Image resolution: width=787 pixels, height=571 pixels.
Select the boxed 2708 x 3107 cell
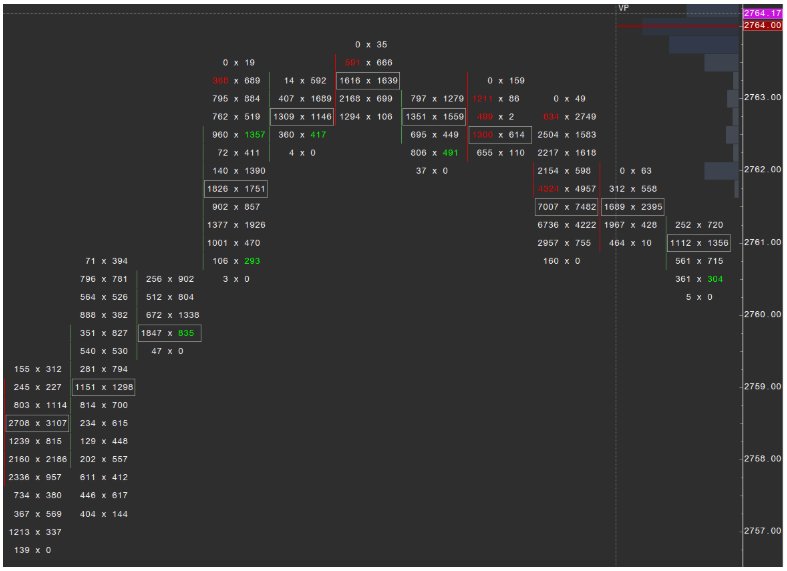click(x=38, y=423)
